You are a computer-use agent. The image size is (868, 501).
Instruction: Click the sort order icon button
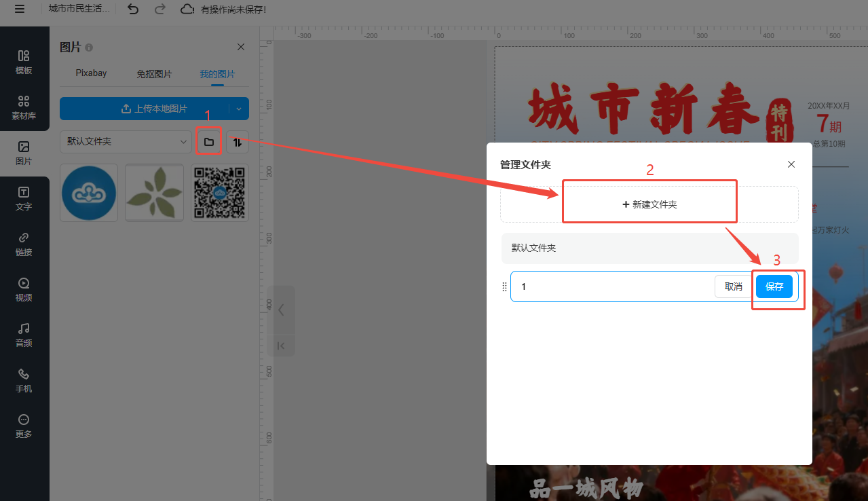pos(238,142)
